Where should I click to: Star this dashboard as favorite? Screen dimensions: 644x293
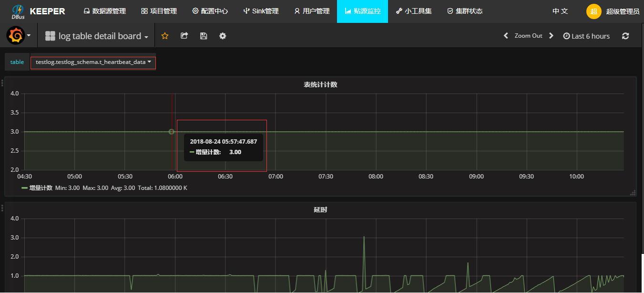click(165, 36)
